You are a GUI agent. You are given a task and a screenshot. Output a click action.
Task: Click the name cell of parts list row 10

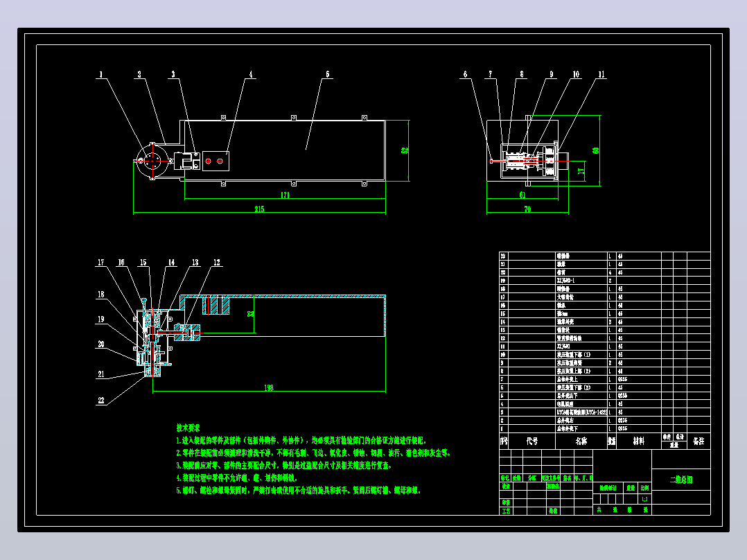(581, 355)
